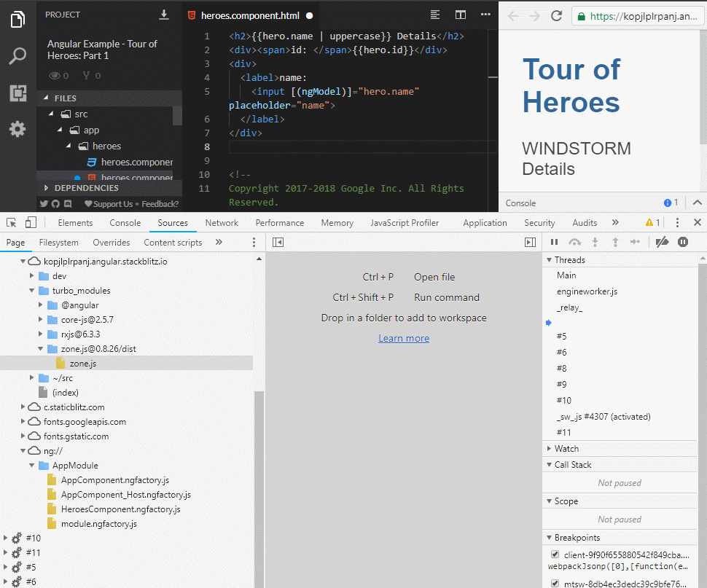Expand the Watch section

(549, 448)
